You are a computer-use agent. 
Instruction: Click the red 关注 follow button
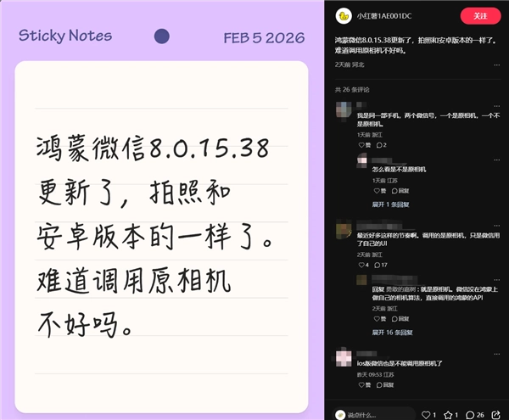480,16
